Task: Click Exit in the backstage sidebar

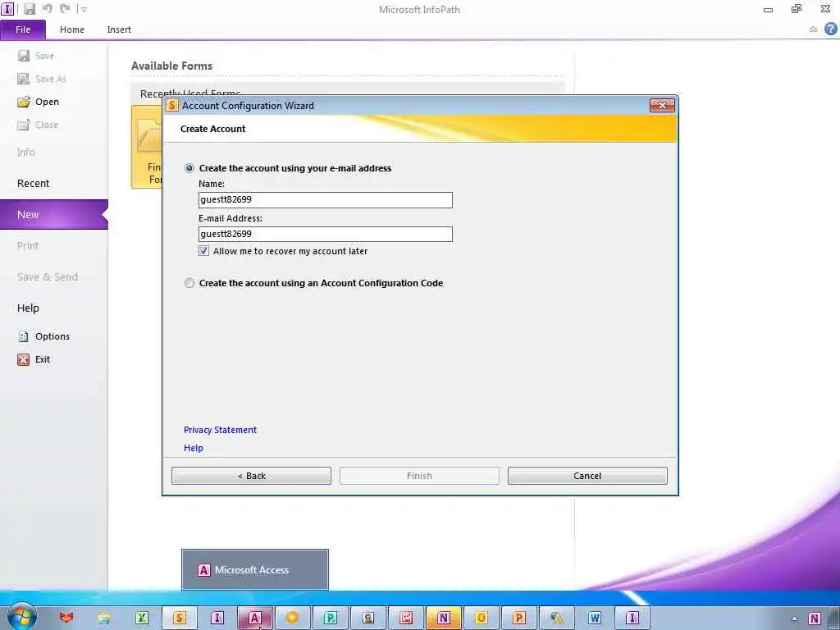Action: pyautogui.click(x=34, y=359)
